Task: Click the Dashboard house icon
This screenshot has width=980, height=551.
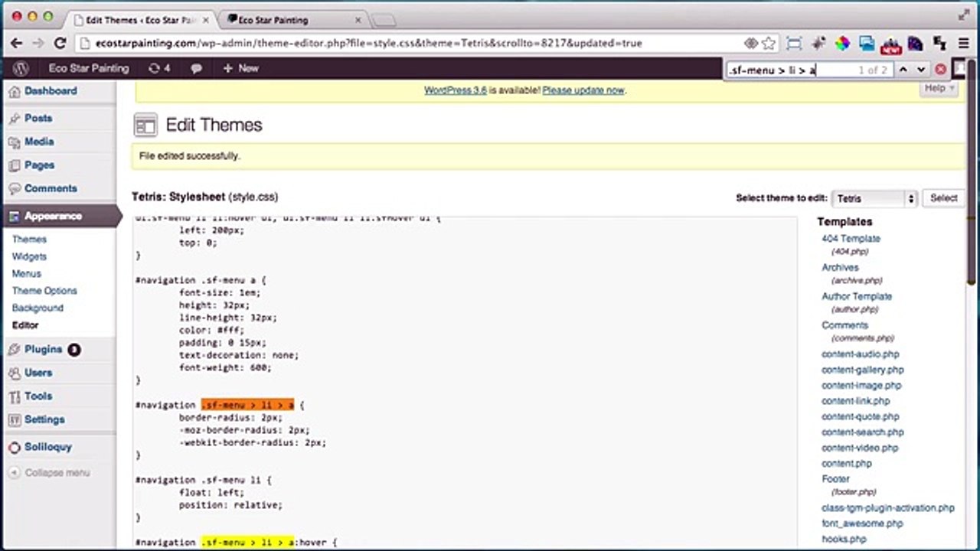Action: click(15, 91)
